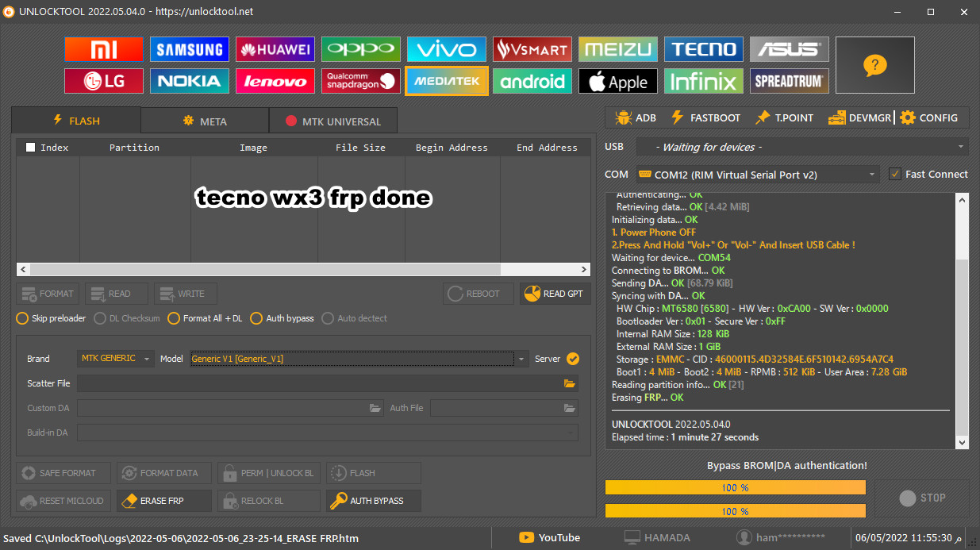Toggle the Fast Connect checkbox

pos(895,174)
